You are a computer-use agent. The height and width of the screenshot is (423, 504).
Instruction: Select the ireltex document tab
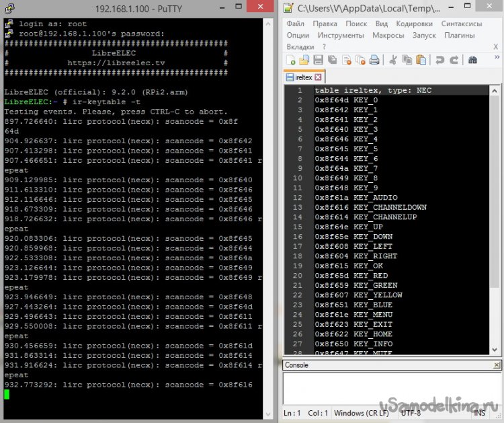click(x=303, y=77)
